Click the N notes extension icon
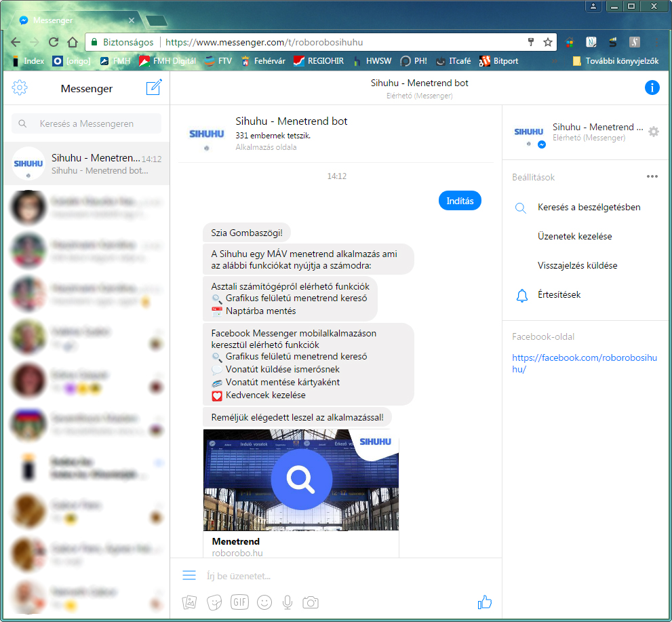 coord(591,42)
